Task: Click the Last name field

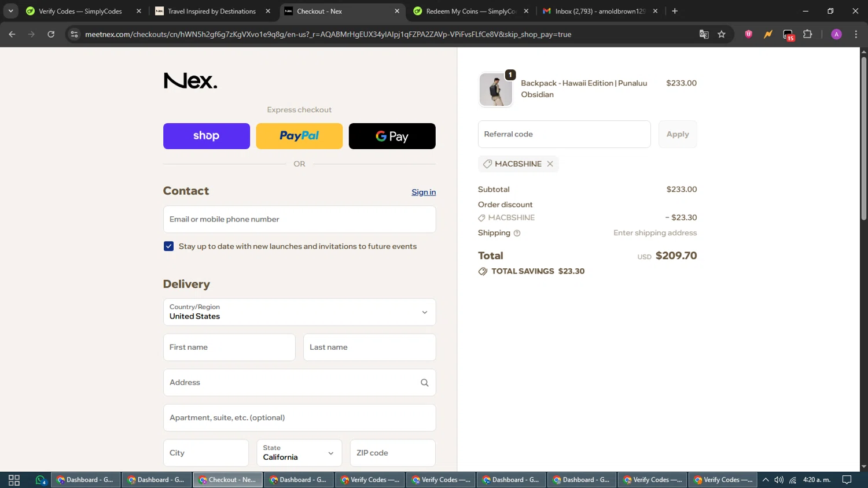Action: tap(369, 347)
